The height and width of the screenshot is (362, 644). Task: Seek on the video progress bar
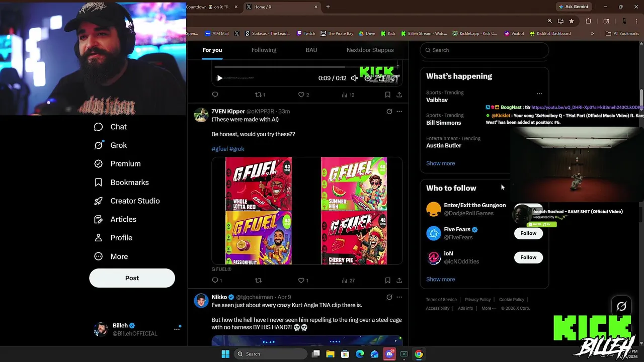click(x=306, y=66)
